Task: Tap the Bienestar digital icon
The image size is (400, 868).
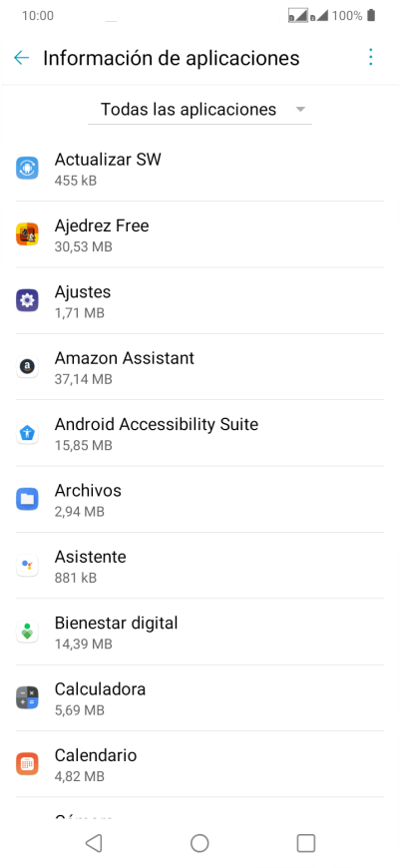Action: [x=27, y=632]
